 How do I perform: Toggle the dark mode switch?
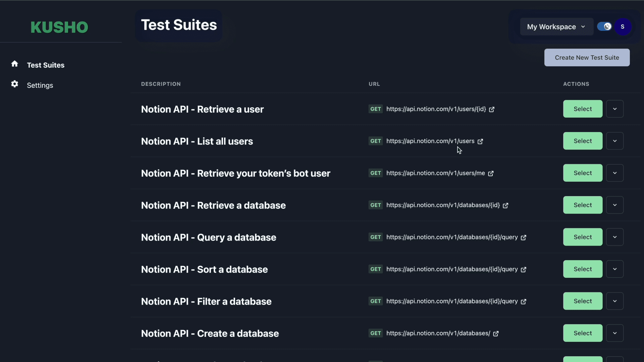pyautogui.click(x=604, y=26)
